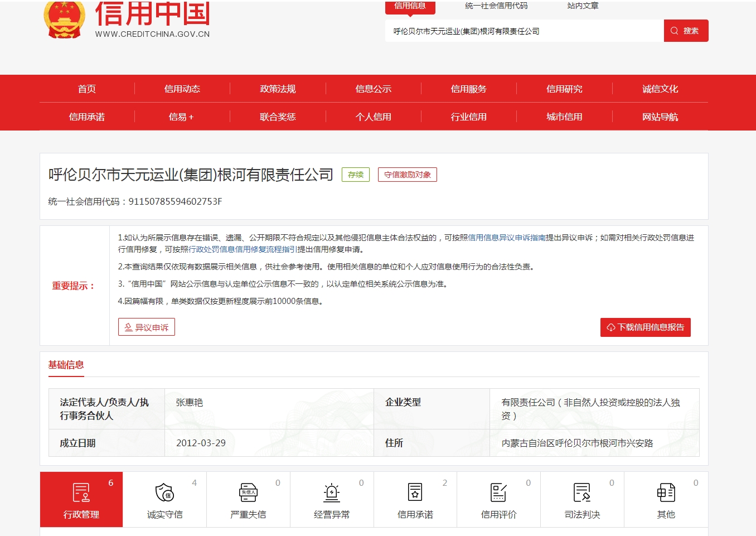Viewport: 756px width, 536px height.
Task: Open the 基础信息 tab
Action: pyautogui.click(x=66, y=365)
